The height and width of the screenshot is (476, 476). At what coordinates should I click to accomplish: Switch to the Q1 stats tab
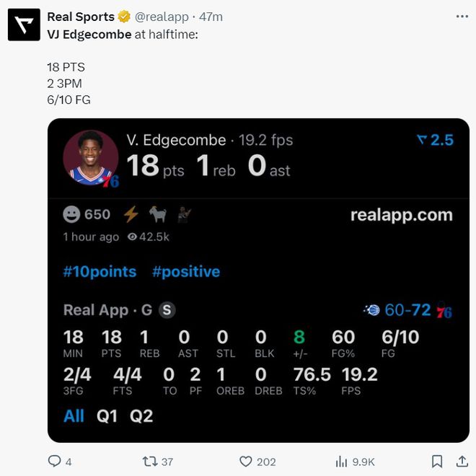(x=107, y=416)
